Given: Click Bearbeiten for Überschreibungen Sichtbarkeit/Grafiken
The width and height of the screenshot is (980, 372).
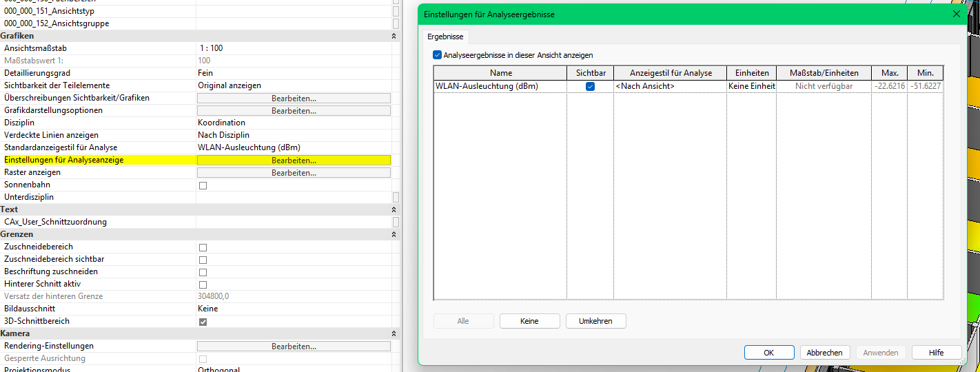Looking at the screenshot, I should click(294, 99).
